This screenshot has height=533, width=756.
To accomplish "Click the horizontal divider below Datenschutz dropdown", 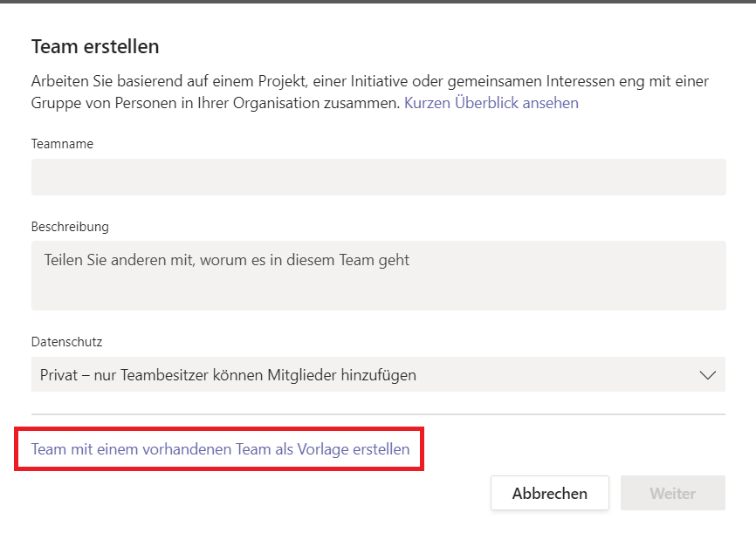I will 379,414.
